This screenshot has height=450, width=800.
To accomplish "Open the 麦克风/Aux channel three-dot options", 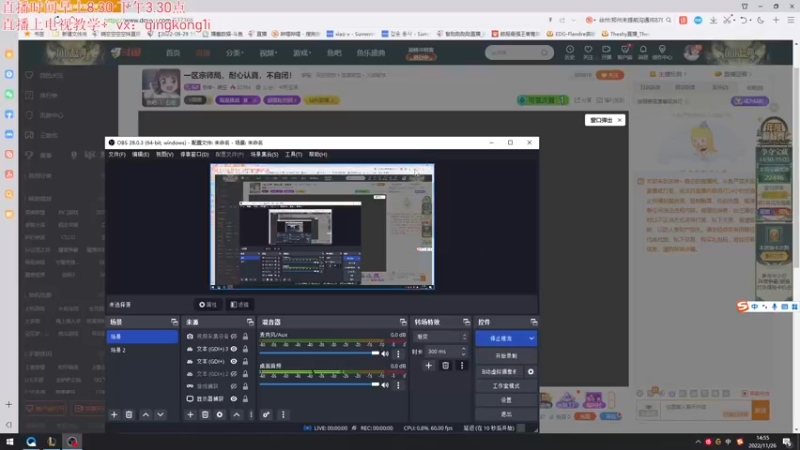I will 398,354.
